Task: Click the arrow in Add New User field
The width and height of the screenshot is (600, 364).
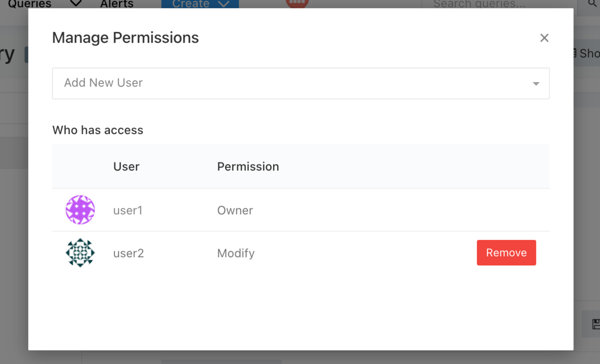Action: pos(536,83)
